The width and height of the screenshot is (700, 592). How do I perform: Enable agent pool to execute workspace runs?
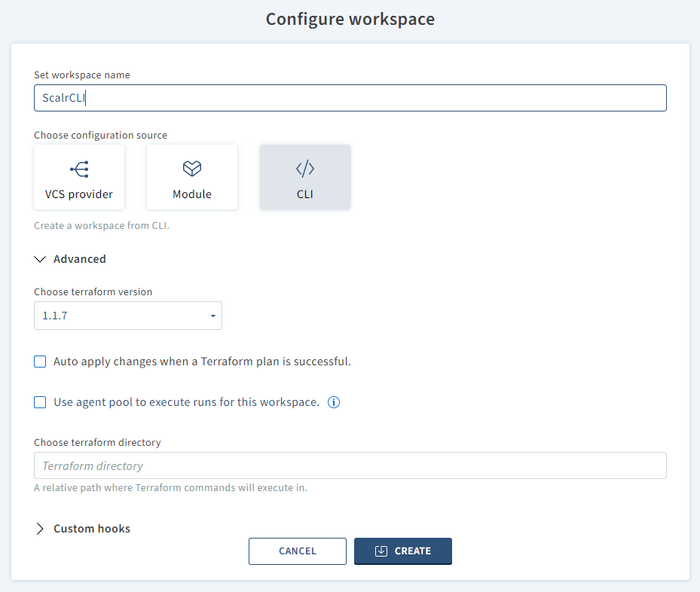pos(39,401)
